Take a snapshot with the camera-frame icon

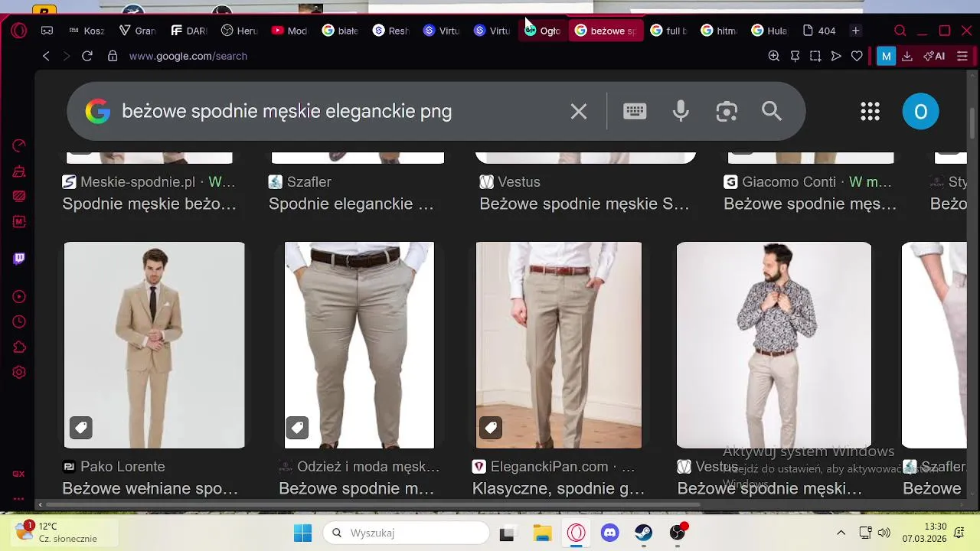815,56
